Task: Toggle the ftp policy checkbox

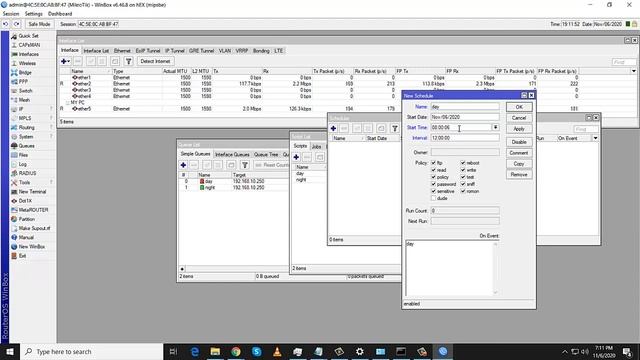Action: (x=433, y=163)
